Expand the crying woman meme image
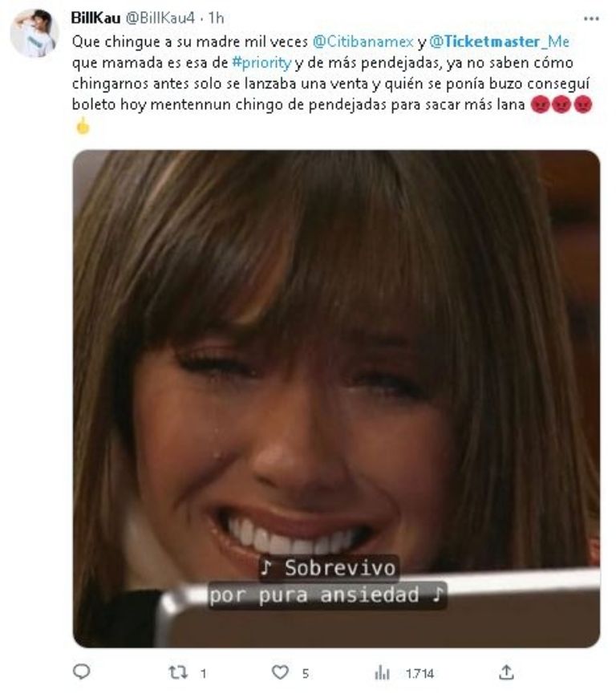Image resolution: width=616 pixels, height=694 pixels. [x=336, y=399]
